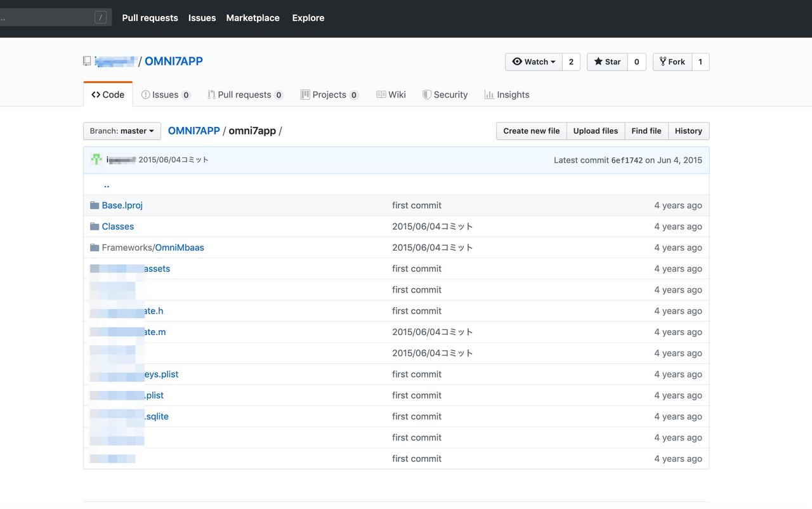Image resolution: width=812 pixels, height=509 pixels.
Task: Click the star icon in Star button
Action: coord(598,62)
